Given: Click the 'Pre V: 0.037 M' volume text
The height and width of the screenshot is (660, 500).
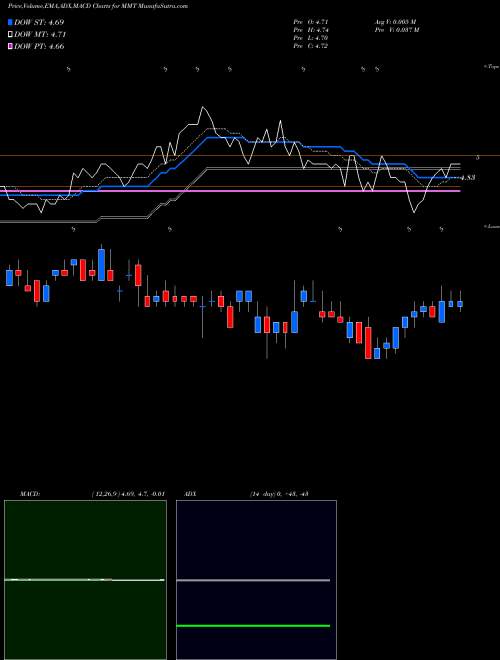Looking at the screenshot, I should click(396, 30).
